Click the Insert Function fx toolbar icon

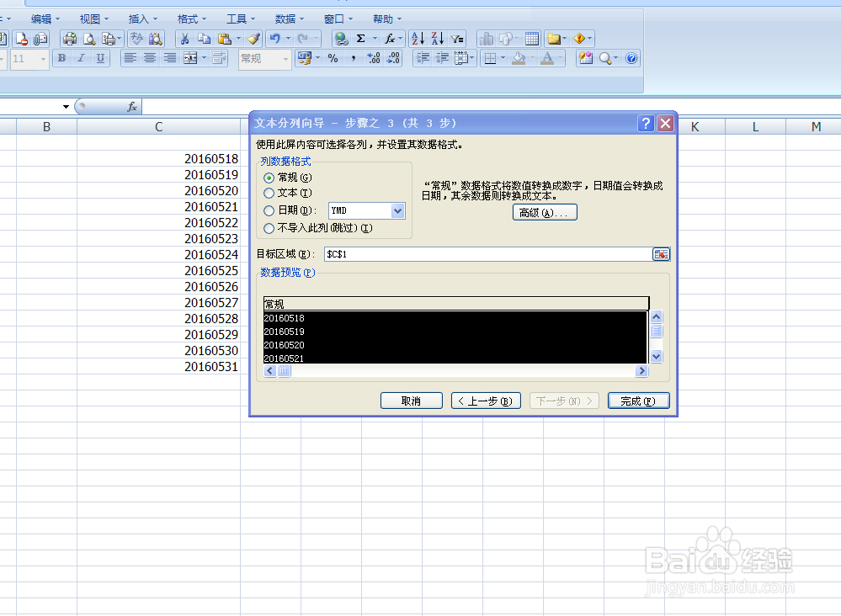(x=390, y=39)
